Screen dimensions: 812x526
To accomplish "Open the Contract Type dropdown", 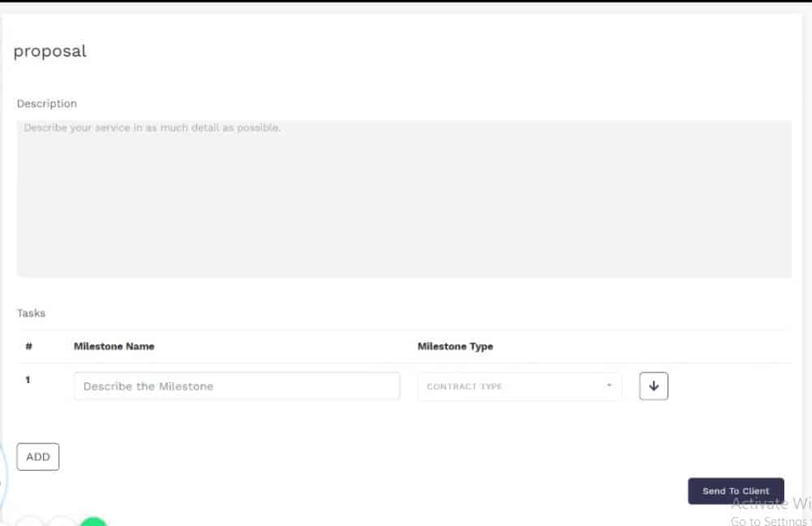I will (519, 386).
